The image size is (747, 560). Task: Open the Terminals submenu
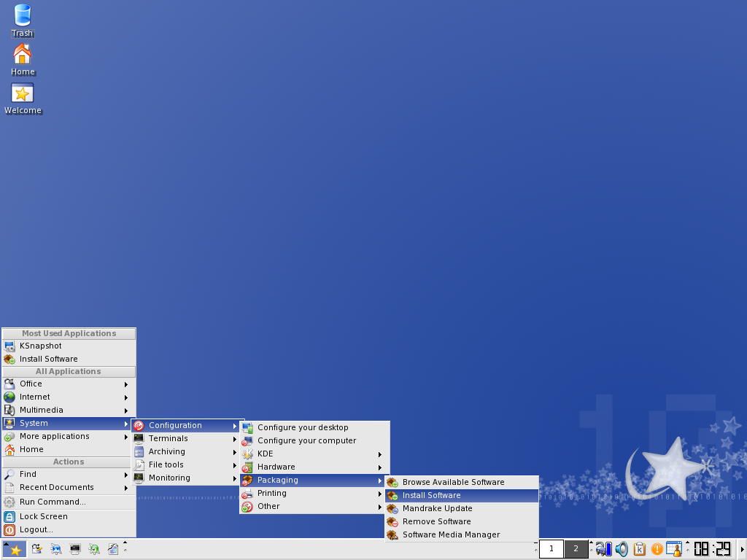coord(186,438)
